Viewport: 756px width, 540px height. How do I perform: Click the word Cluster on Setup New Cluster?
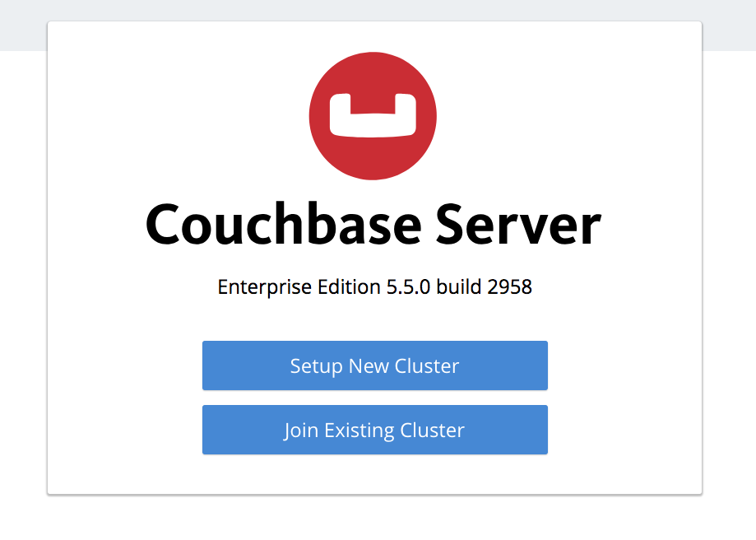tap(427, 365)
